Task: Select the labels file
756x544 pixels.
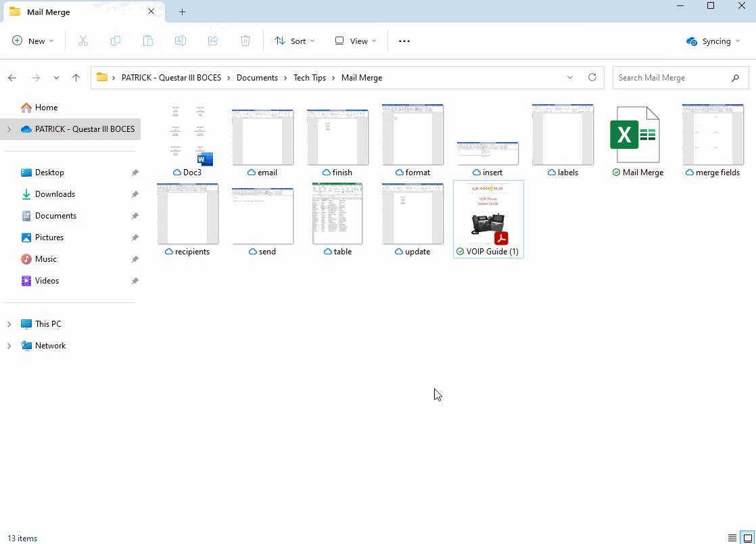Action: coord(563,141)
